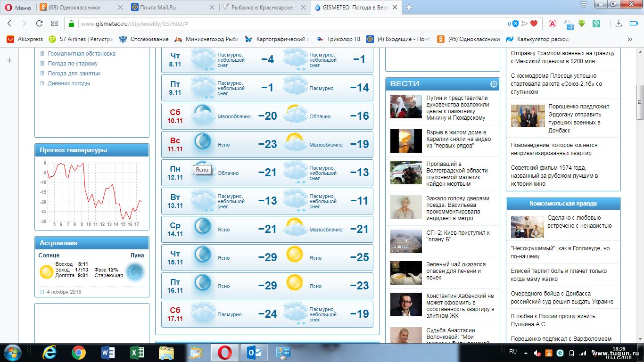
Task: Expand hidden bookmarks with the double chevron
Action: pos(630,39)
